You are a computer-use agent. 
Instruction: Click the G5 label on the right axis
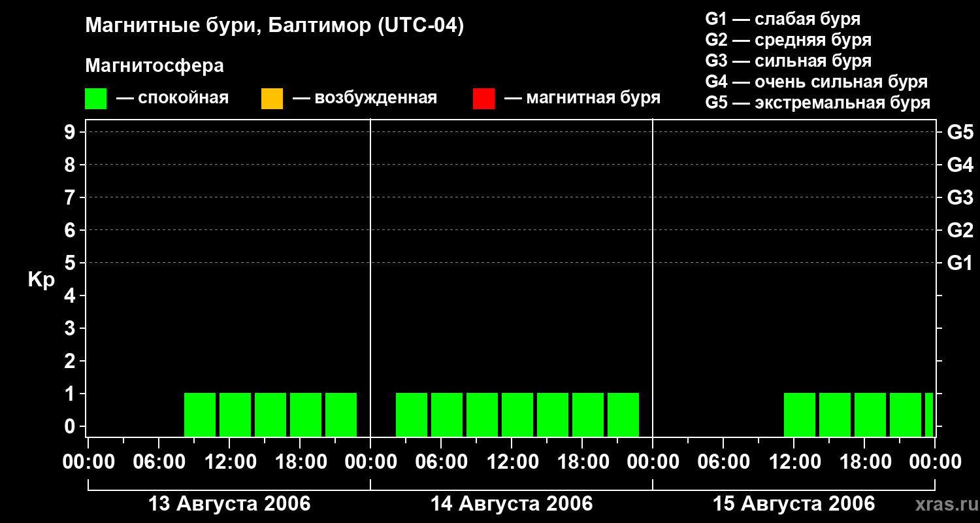tap(960, 132)
